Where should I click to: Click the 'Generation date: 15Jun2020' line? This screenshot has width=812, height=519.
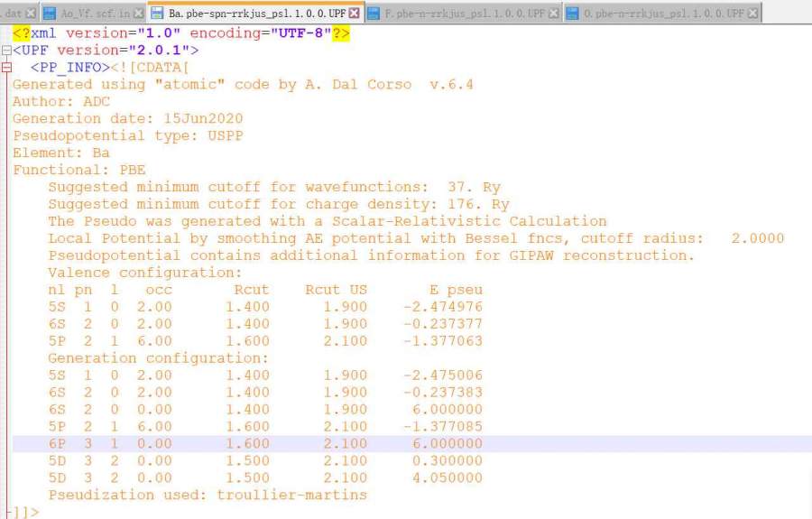click(127, 118)
